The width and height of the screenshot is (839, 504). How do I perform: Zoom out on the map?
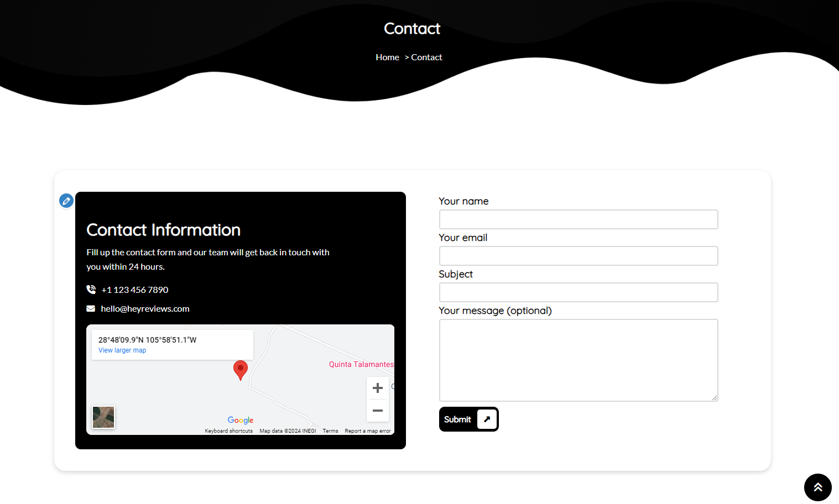tap(378, 411)
